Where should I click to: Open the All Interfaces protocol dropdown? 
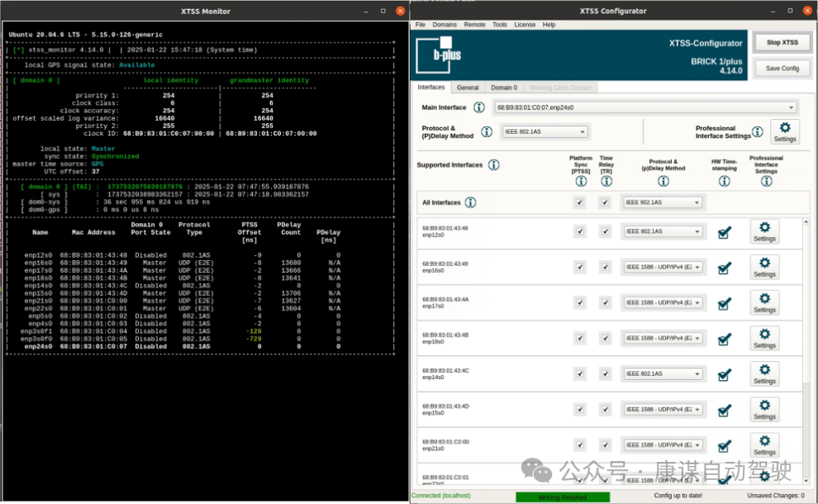[x=663, y=202]
